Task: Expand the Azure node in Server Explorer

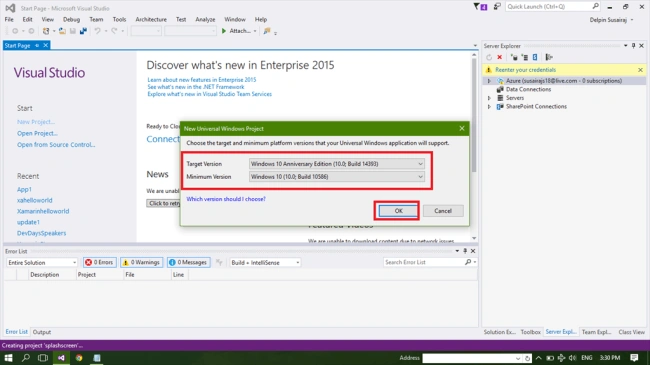Action: [x=489, y=81]
